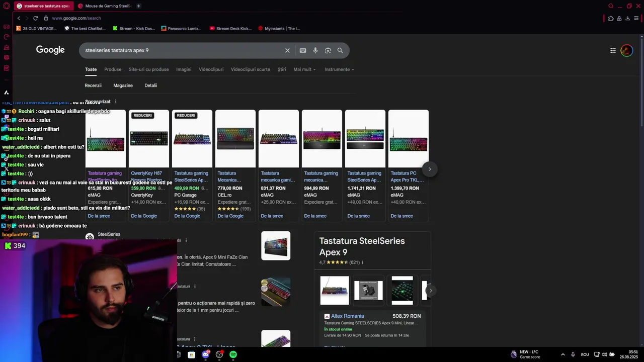Switch to Mouse de Gaming SteelSeries tab

tap(105, 6)
